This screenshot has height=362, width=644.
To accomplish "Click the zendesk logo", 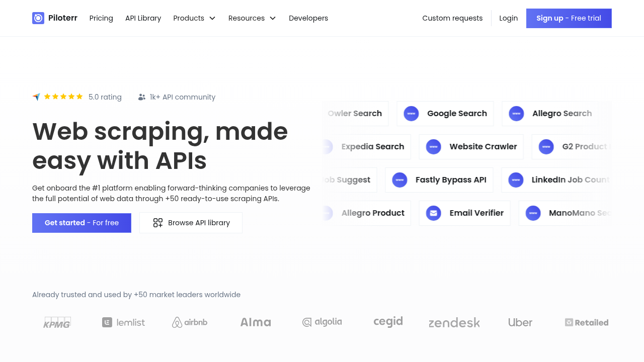I will coord(454,323).
